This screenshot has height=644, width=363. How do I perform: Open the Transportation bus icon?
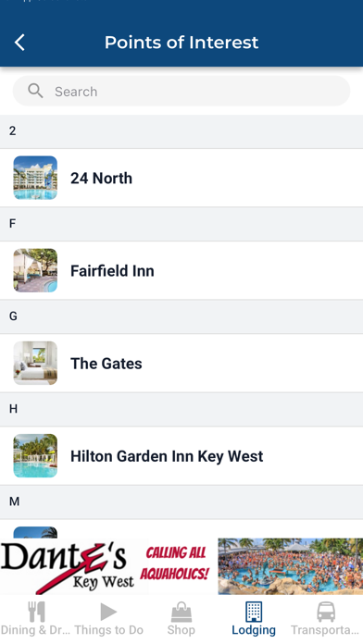pyautogui.click(x=326, y=612)
